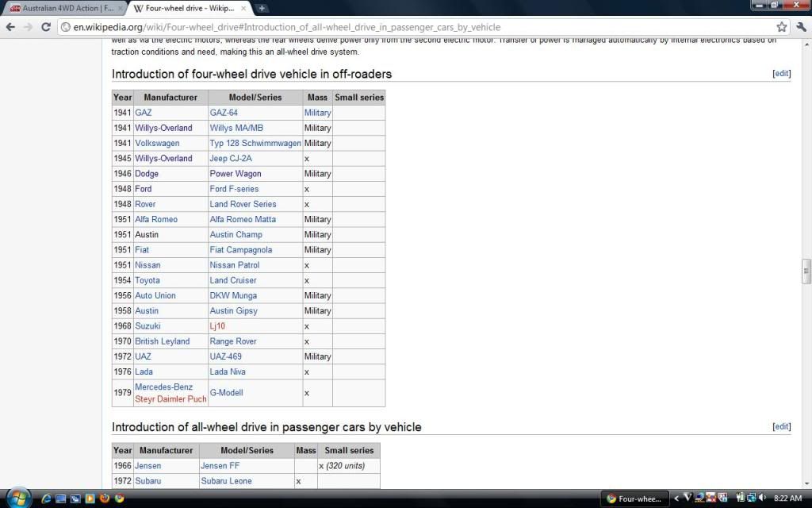Open the Windows Start orb
812x508 pixels.
19,498
